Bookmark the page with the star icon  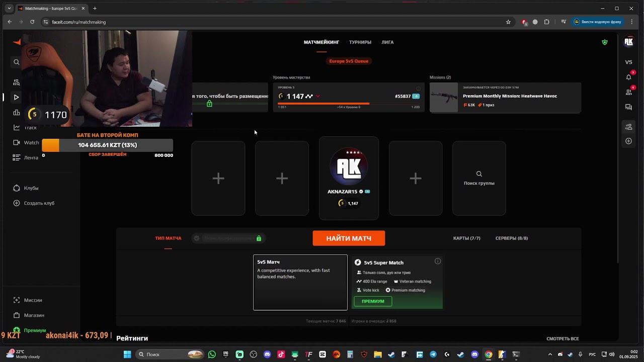508,22
